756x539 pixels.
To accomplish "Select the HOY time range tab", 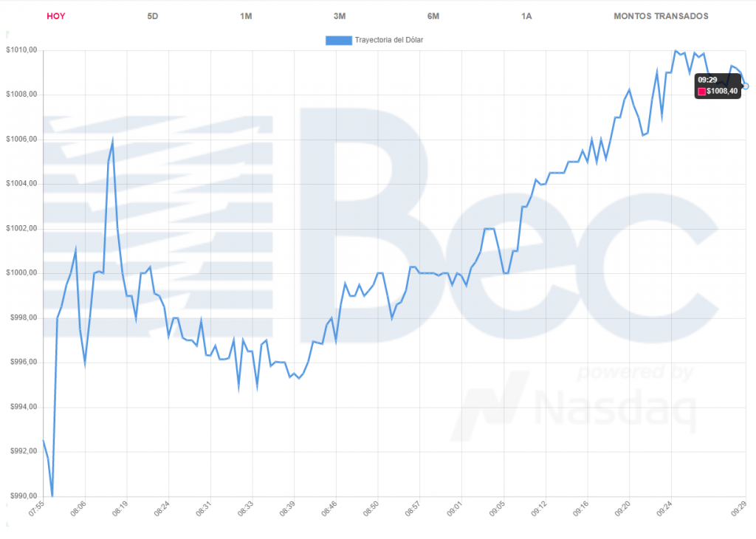I will pyautogui.click(x=55, y=16).
